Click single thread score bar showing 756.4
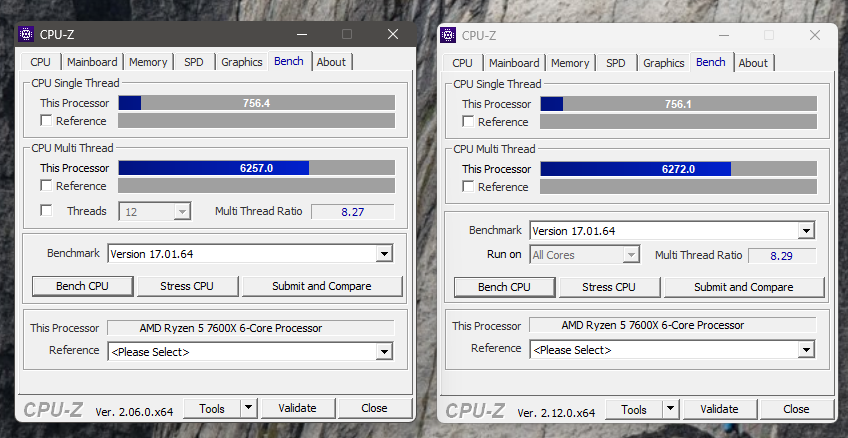The width and height of the screenshot is (848, 438). click(256, 103)
